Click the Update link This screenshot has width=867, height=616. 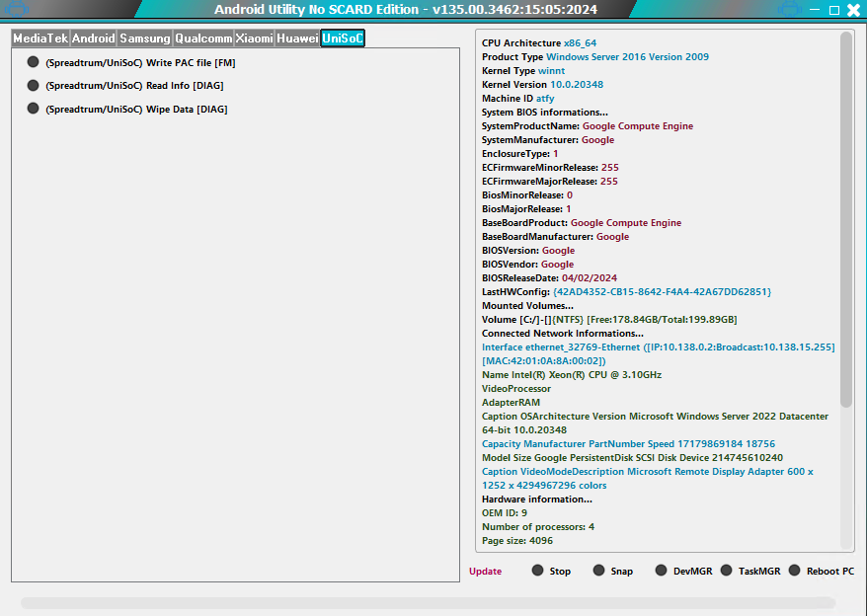coord(485,572)
